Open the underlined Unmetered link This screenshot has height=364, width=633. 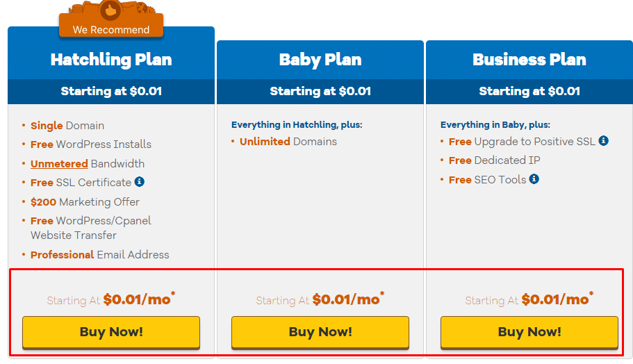click(59, 164)
